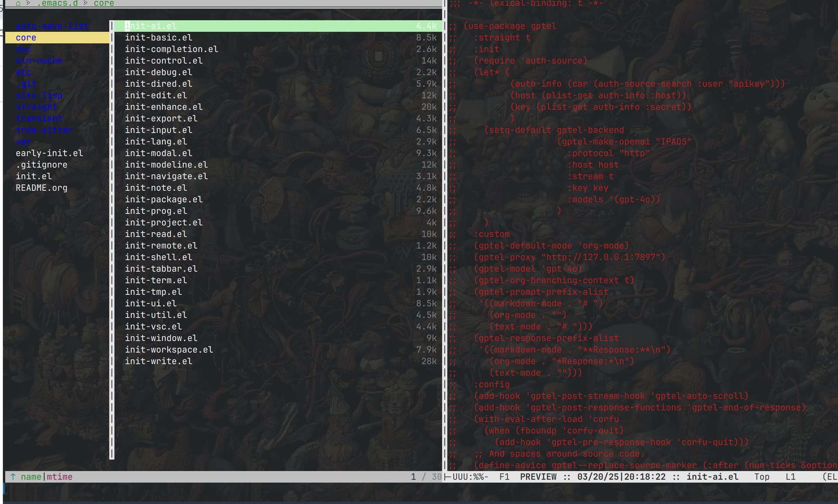The width and height of the screenshot is (838, 504).
Task: Click the home icon in the breadcrumb path
Action: tap(18, 3)
